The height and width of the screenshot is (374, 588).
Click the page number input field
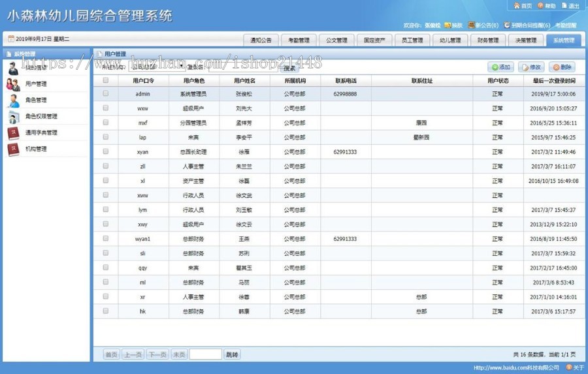click(206, 354)
